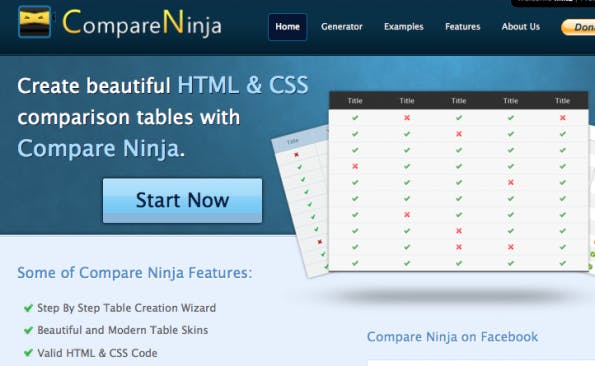Open the Home navigation tab

point(287,27)
